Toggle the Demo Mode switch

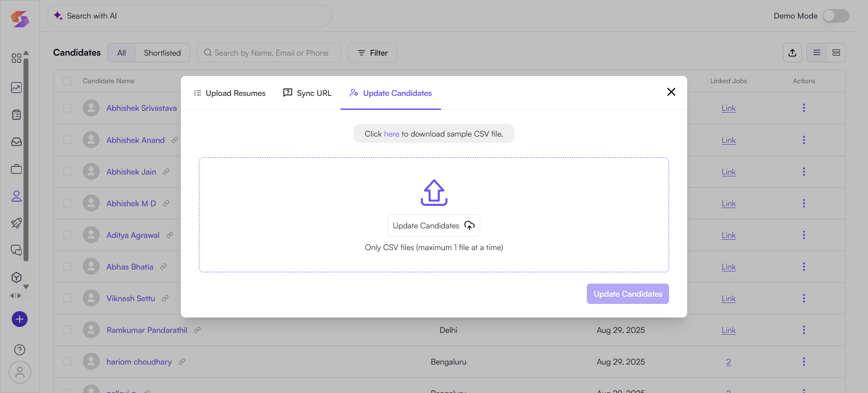click(835, 16)
